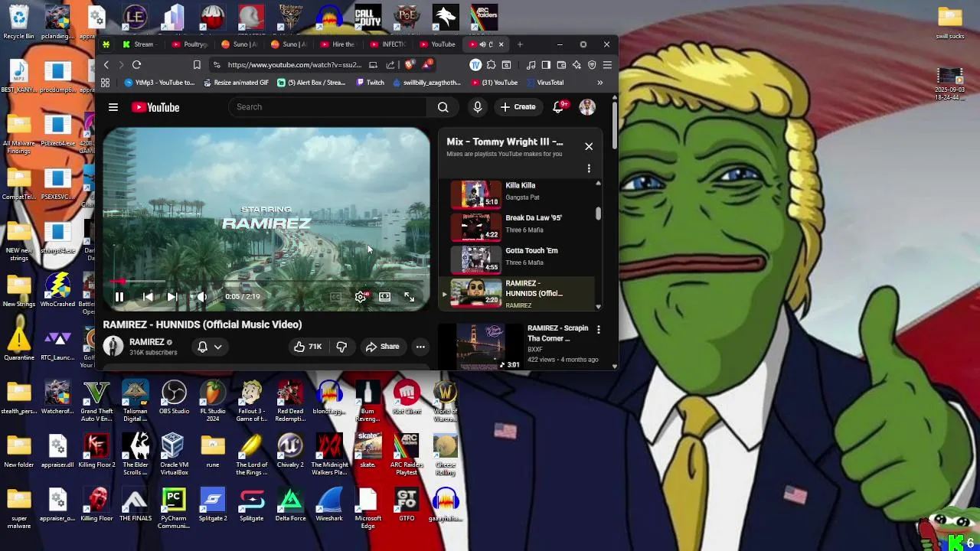Screen dimensions: 980x551
Task: Focus the YouTube search box
Action: point(328,107)
